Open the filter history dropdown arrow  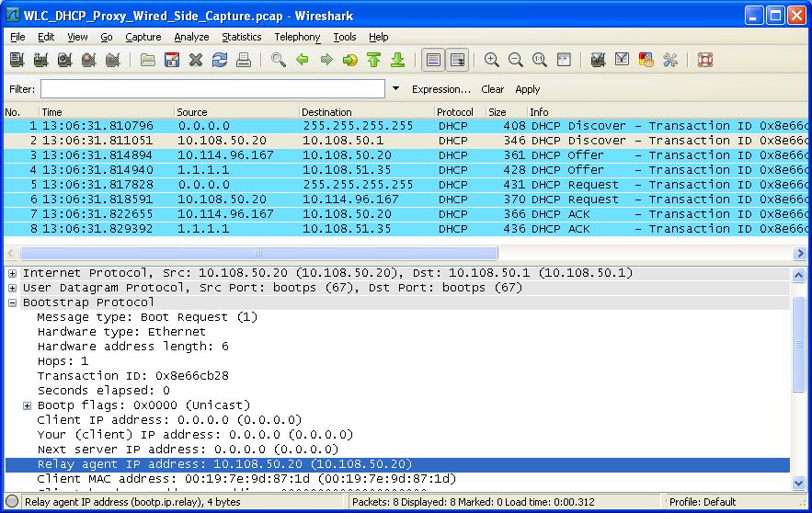pos(396,89)
